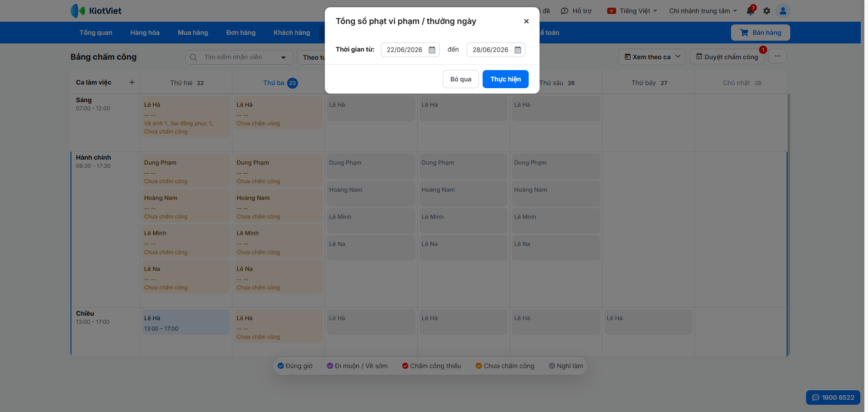Open calendar picker for start date 22/06/2026
This screenshot has width=868, height=412.
click(432, 50)
